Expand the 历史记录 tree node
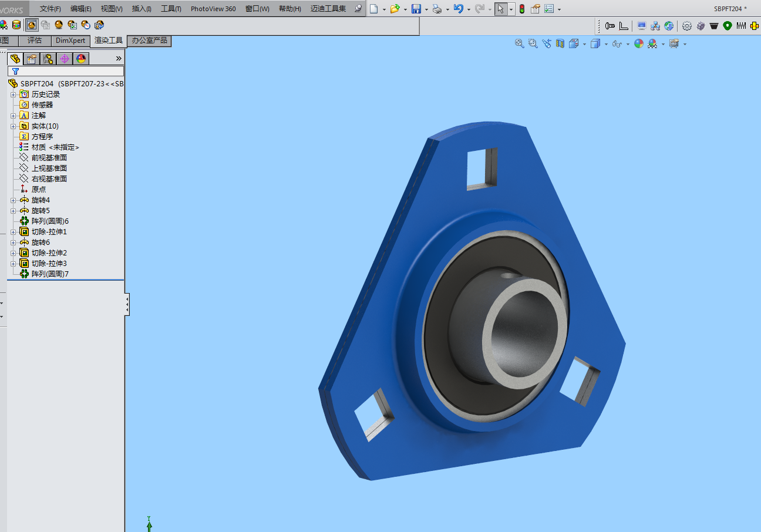 click(x=13, y=95)
